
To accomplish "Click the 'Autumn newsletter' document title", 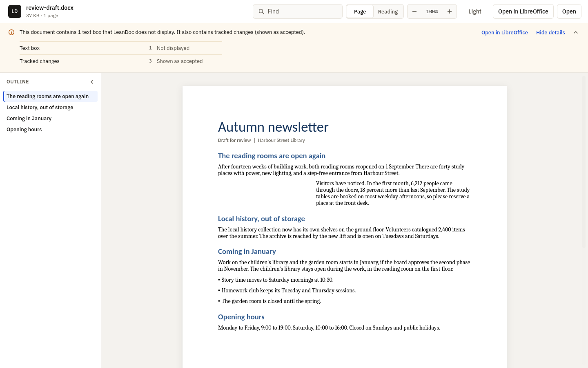I will tap(273, 127).
